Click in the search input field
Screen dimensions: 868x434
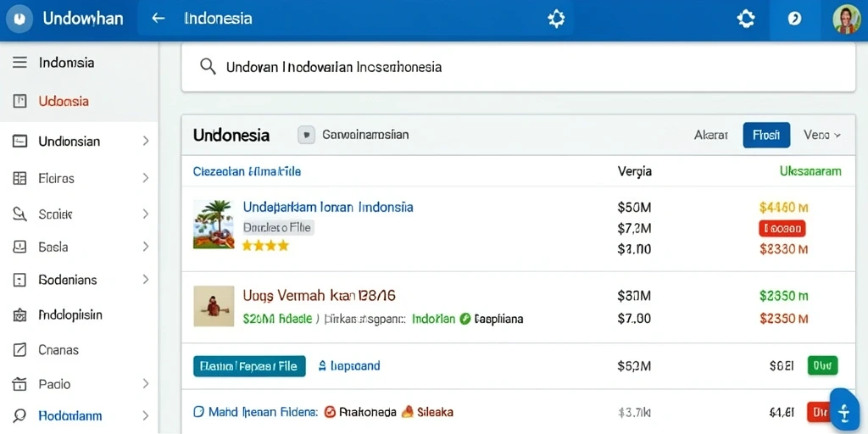[518, 67]
